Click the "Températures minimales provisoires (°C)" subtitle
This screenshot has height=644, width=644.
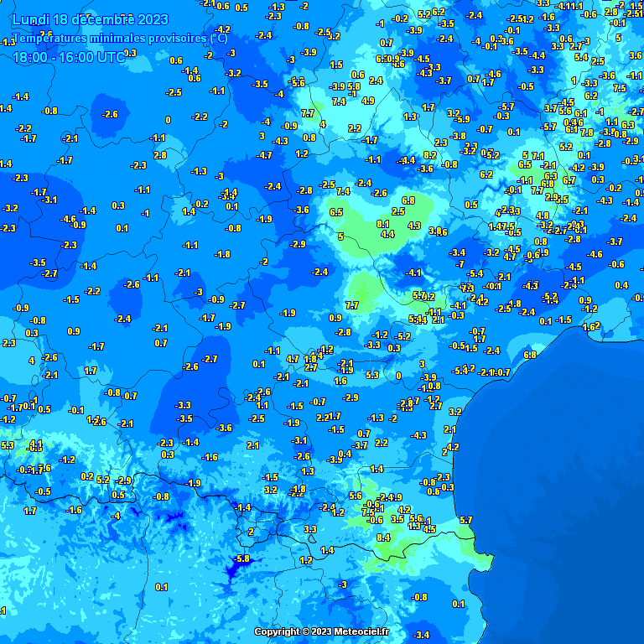tap(120, 39)
